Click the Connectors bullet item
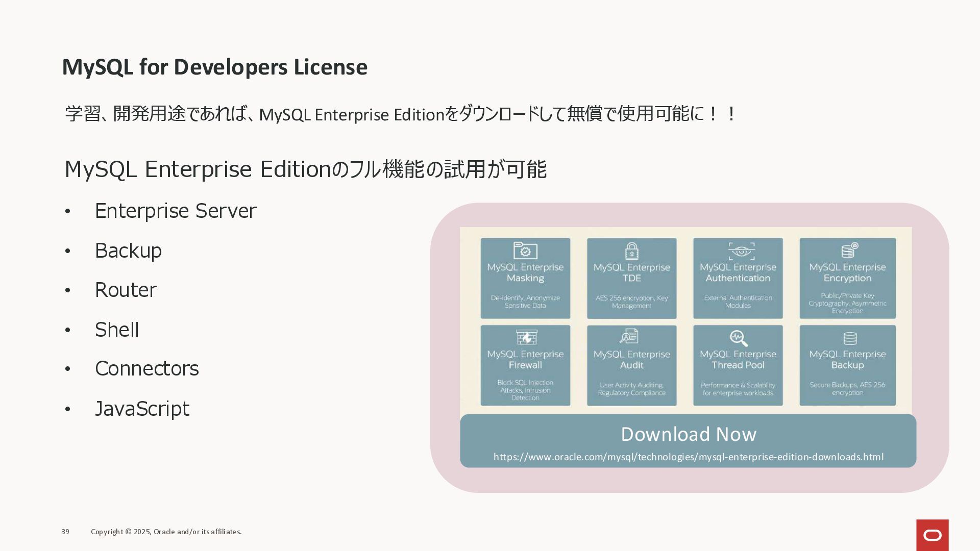980x551 pixels. [x=146, y=368]
